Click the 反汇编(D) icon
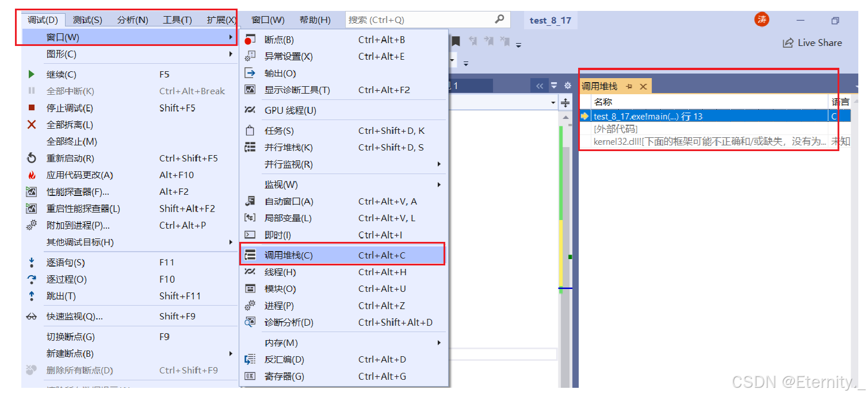The width and height of the screenshot is (868, 397). 250,360
